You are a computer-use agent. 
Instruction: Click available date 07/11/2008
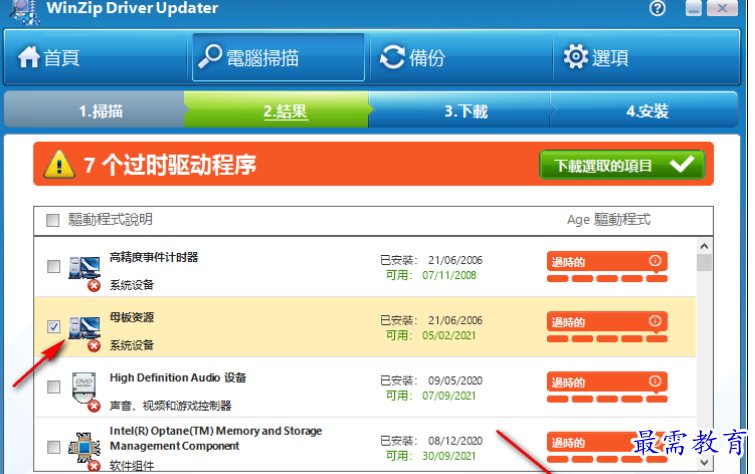(x=449, y=276)
